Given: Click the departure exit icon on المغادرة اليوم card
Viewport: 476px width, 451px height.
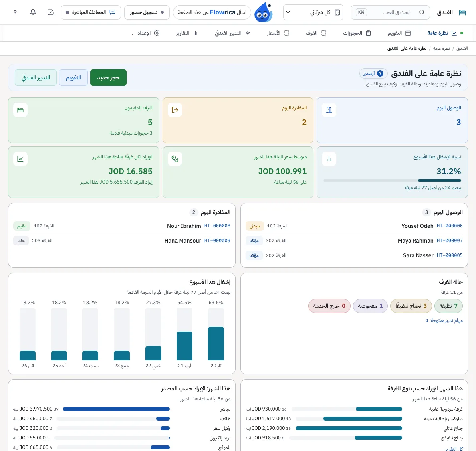Looking at the screenshot, I should (x=175, y=110).
